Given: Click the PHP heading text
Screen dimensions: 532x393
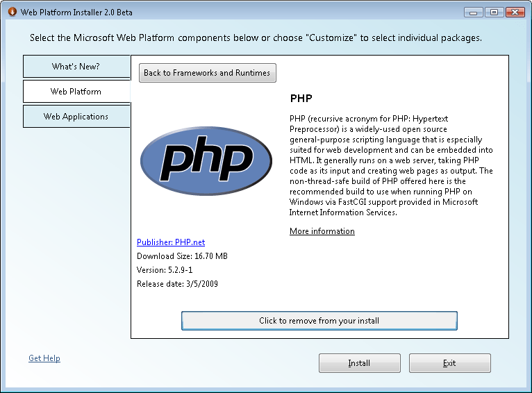Looking at the screenshot, I should (301, 99).
